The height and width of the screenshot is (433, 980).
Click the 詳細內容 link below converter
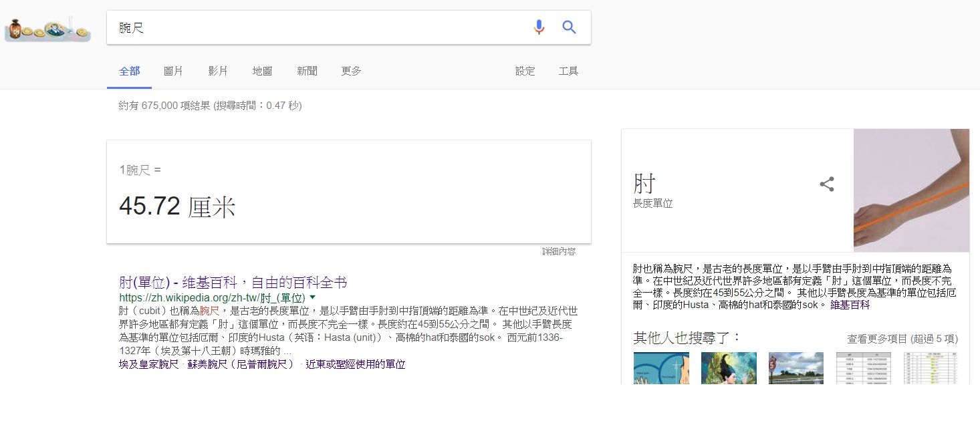click(558, 251)
